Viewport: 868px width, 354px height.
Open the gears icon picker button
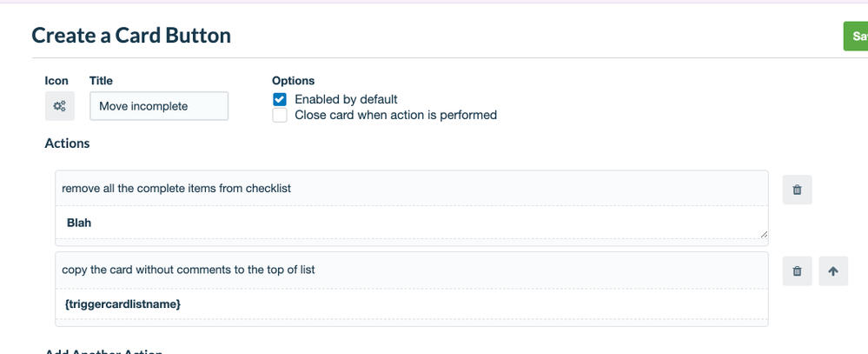[x=60, y=106]
